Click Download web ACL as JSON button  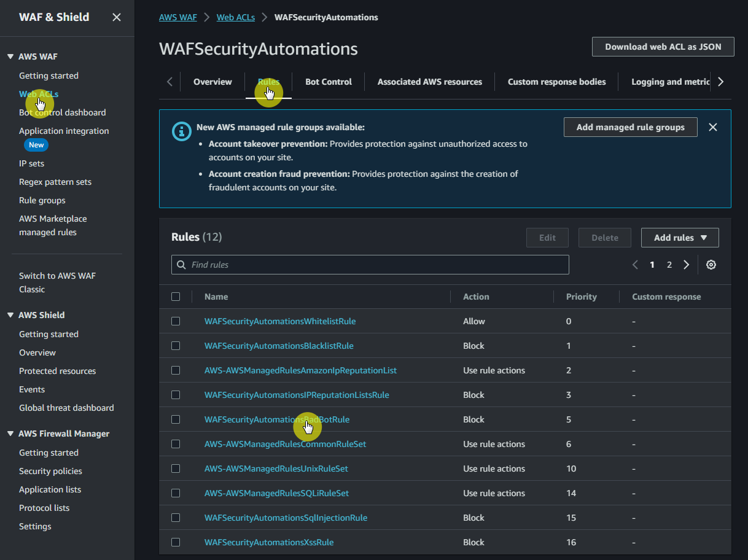click(663, 47)
